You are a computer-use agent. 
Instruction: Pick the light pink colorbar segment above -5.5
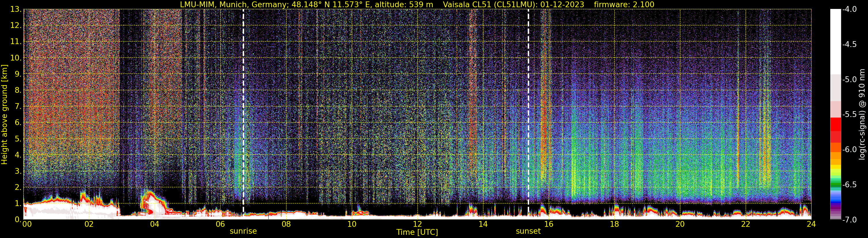(835, 109)
